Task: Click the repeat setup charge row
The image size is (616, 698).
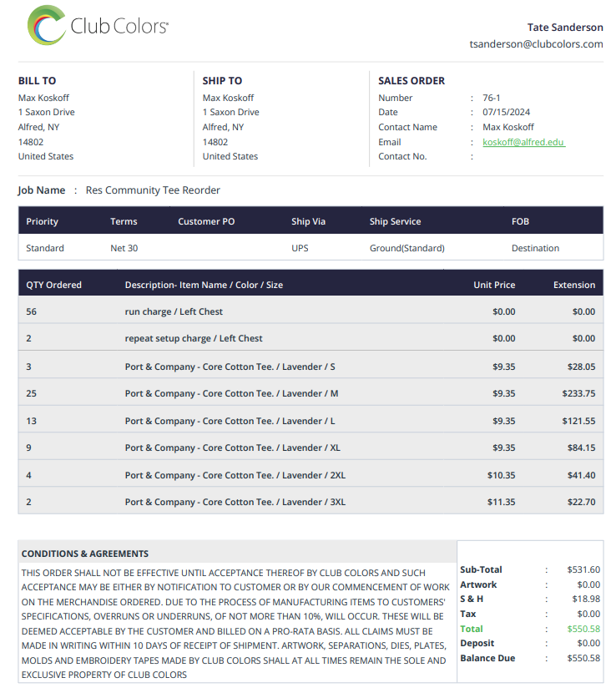Action: [311, 337]
